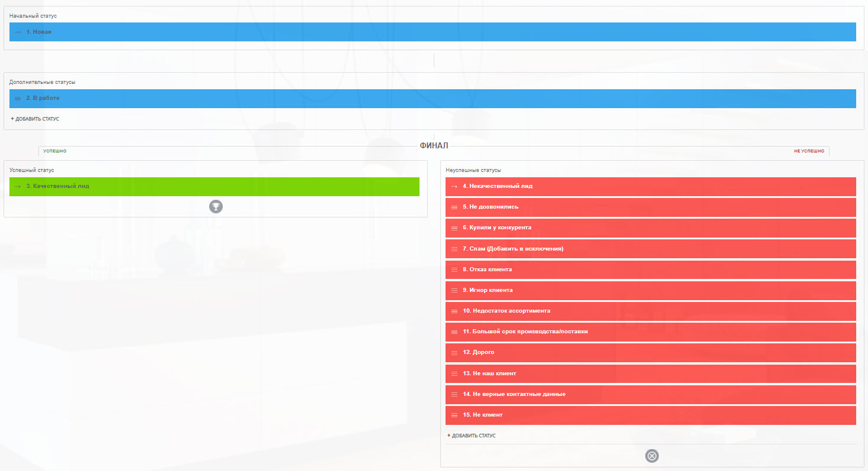Click the 'Успешный статус' section label
This screenshot has height=471, width=868.
click(32, 170)
